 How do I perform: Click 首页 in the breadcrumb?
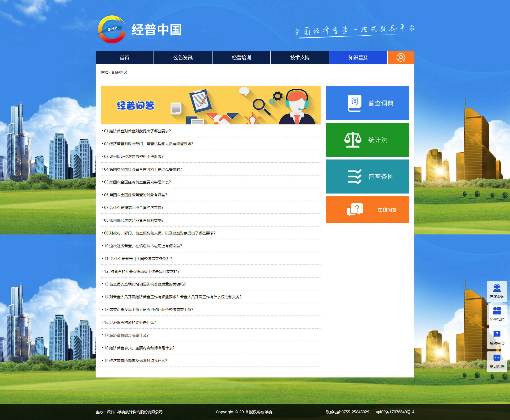(x=105, y=72)
